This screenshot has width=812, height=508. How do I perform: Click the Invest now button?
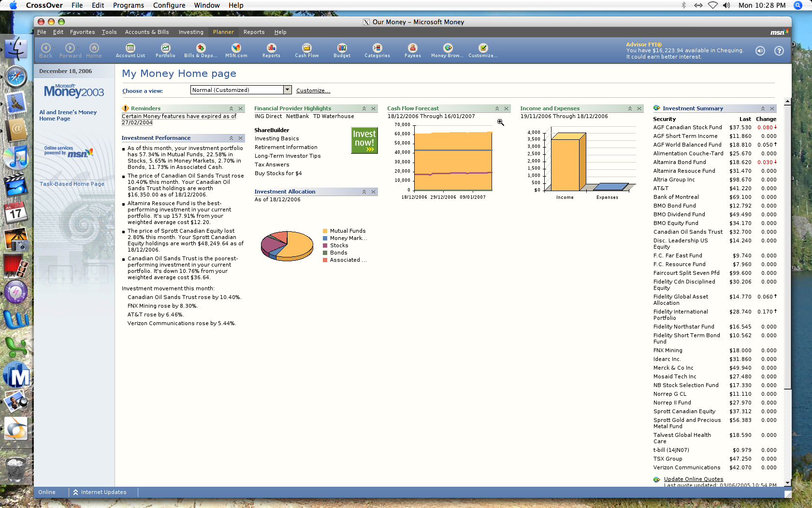pos(364,140)
